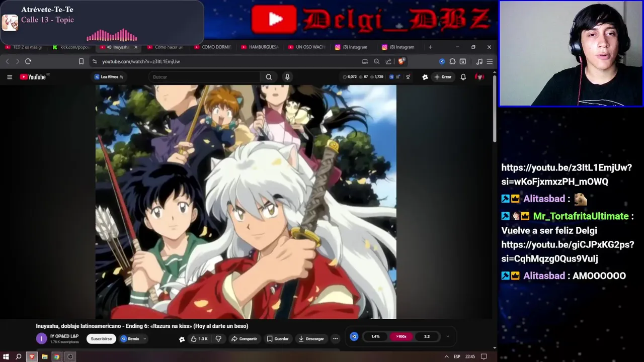Start voice search with microphone icon
Viewport: 644px width, 362px height.
coord(287,77)
